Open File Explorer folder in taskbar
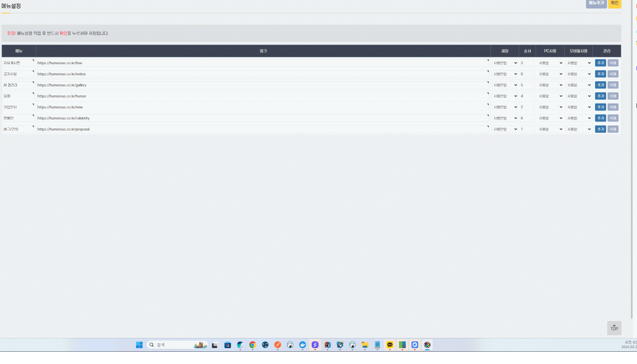The width and height of the screenshot is (637, 364). (x=365, y=345)
